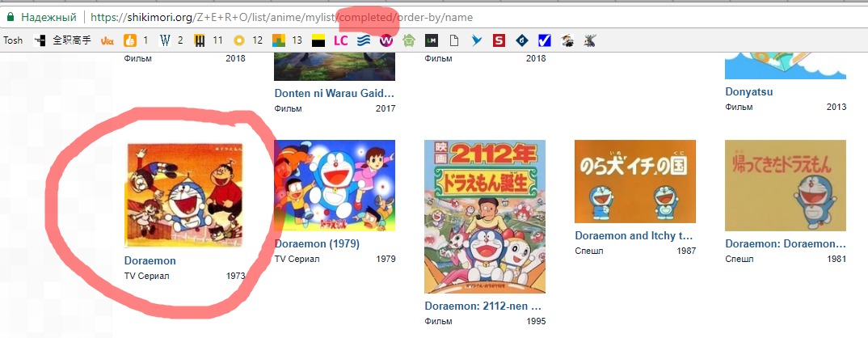This screenshot has height=338, width=868.
Task: Click the Doraemon (1979) poster thumbnail
Action: (335, 185)
